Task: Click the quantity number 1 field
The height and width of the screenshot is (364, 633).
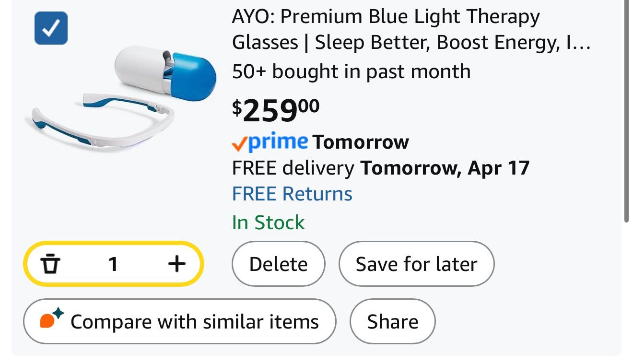Action: click(113, 264)
